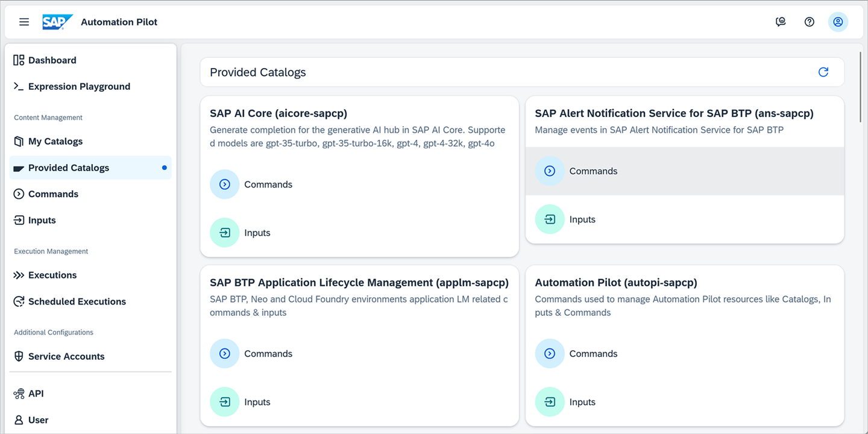
Task: Click the SAP AI Core Inputs icon
Action: click(225, 233)
